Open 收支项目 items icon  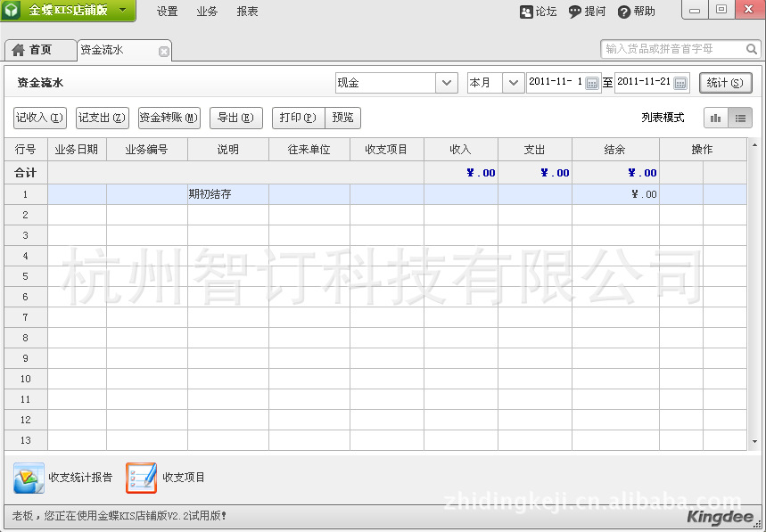tap(141, 479)
